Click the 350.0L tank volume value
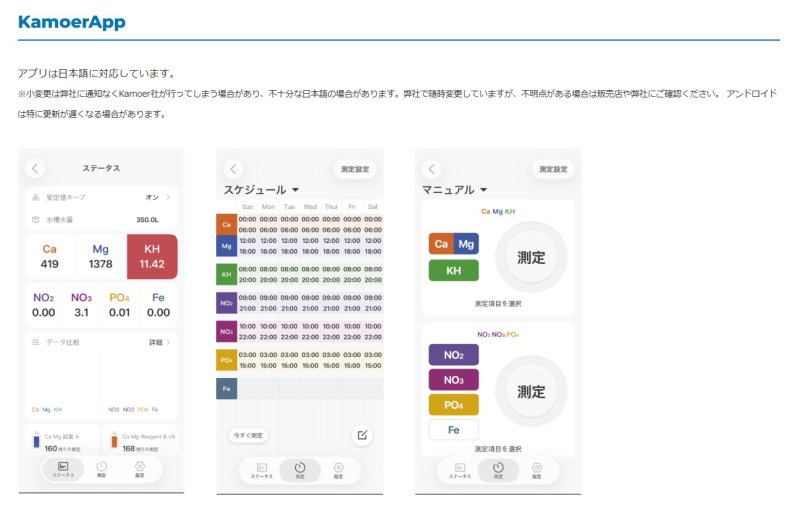Image resolution: width=800 pixels, height=505 pixels. (147, 220)
